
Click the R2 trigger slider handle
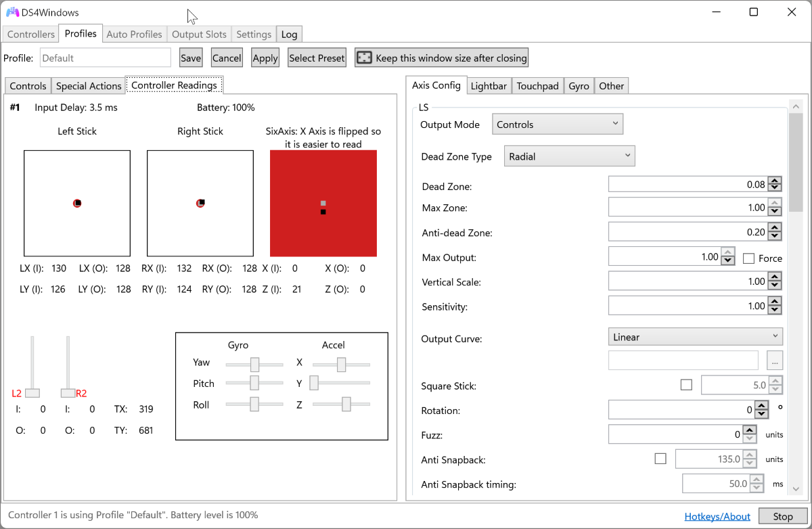point(68,393)
